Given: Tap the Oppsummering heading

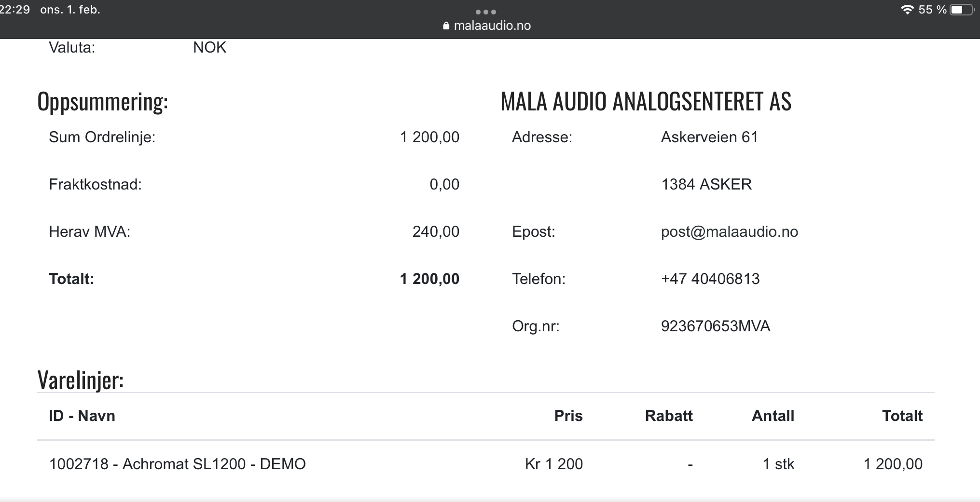Looking at the screenshot, I should click(102, 102).
